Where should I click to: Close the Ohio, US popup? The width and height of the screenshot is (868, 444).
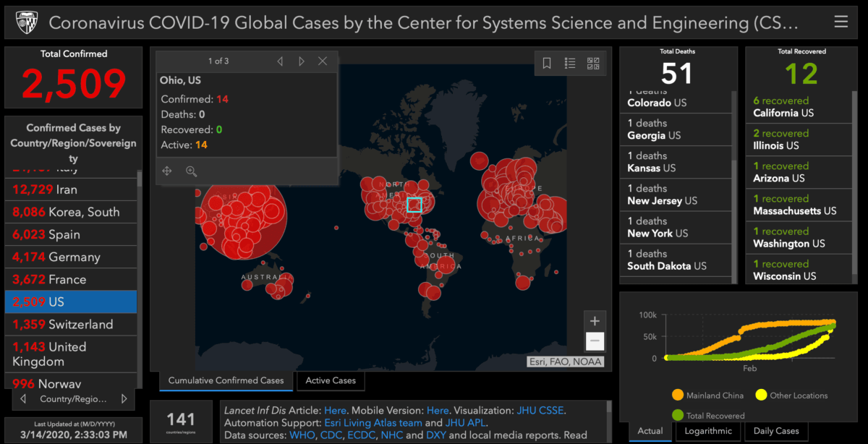[323, 61]
